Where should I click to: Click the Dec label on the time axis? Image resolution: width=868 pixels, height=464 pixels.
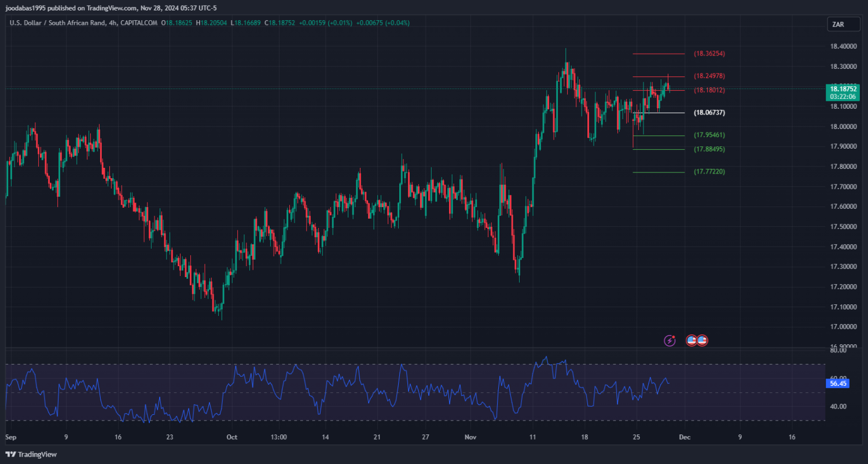(684, 437)
